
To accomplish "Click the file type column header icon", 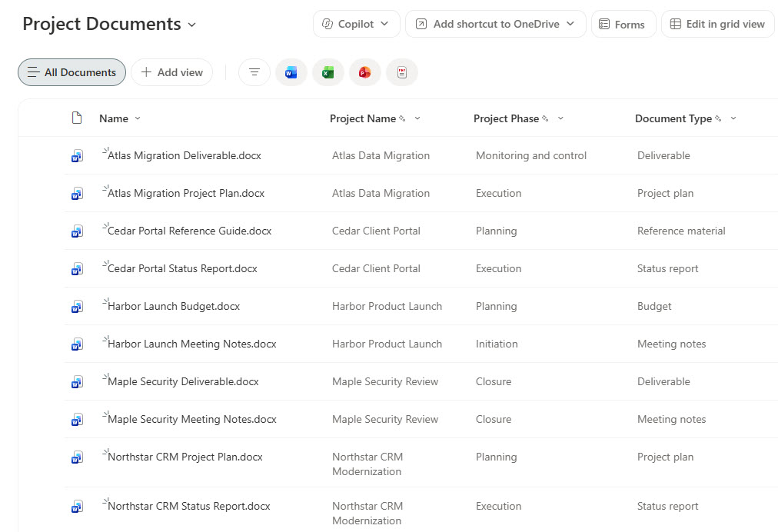I will click(x=77, y=118).
